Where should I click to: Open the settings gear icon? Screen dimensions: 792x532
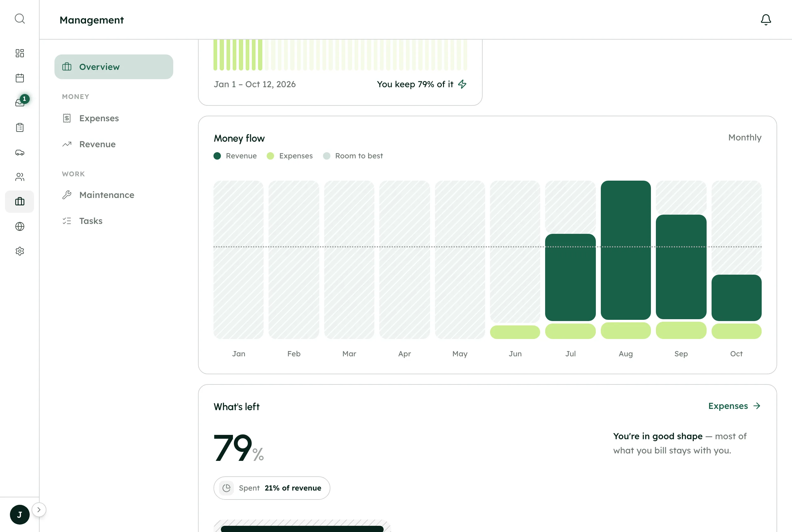[x=20, y=251]
